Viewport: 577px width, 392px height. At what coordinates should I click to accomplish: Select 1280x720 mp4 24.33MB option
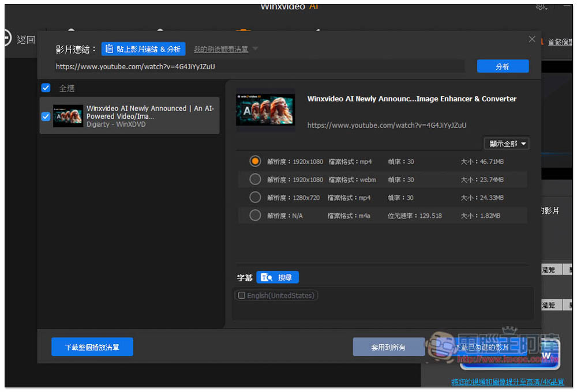(x=255, y=197)
